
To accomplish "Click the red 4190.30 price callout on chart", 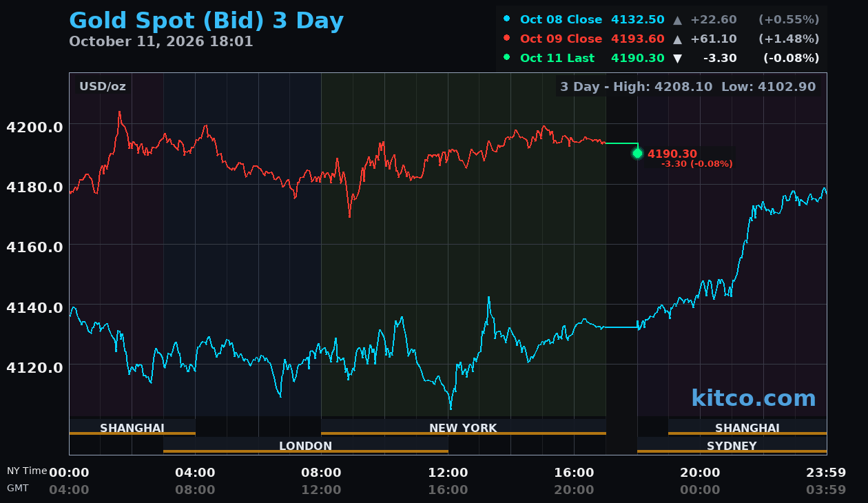I will (672, 154).
